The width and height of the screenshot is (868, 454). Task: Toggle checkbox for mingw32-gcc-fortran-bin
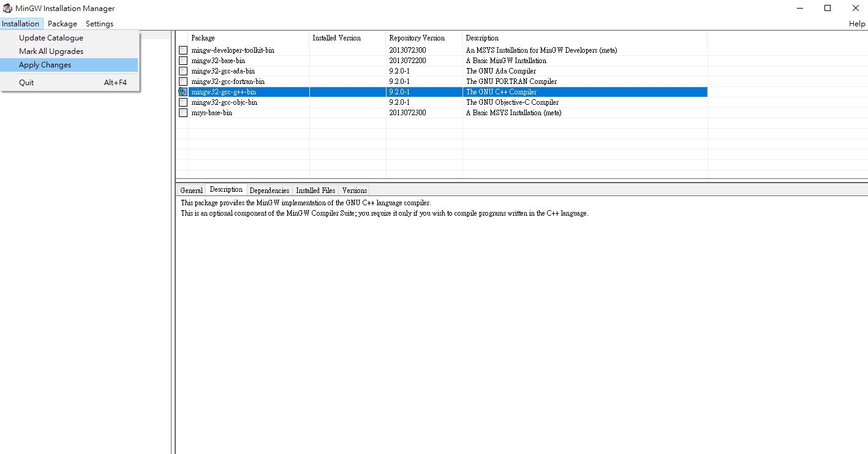[183, 81]
